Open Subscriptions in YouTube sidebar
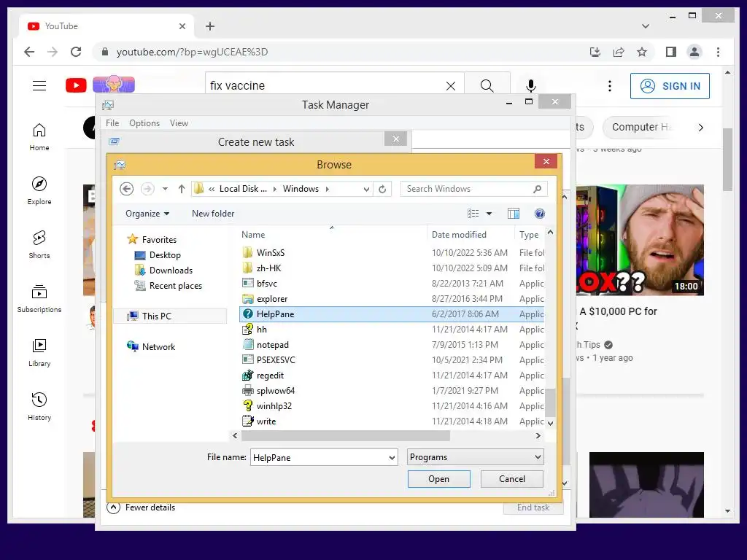Image resolution: width=747 pixels, height=560 pixels. pyautogui.click(x=39, y=298)
